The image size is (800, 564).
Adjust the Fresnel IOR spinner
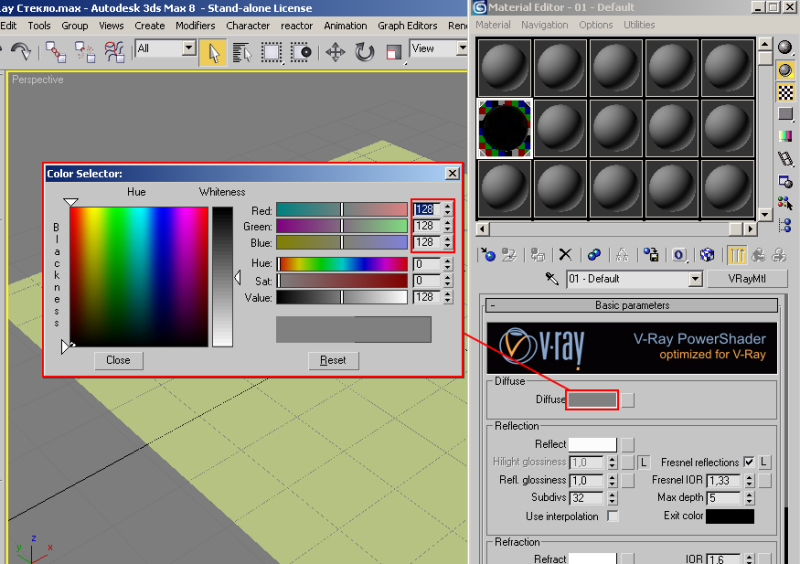749,480
